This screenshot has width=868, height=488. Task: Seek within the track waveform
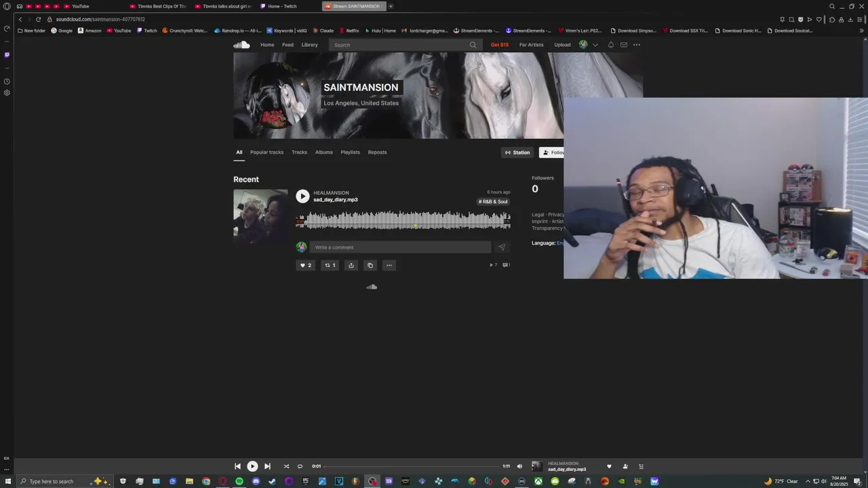tap(403, 220)
